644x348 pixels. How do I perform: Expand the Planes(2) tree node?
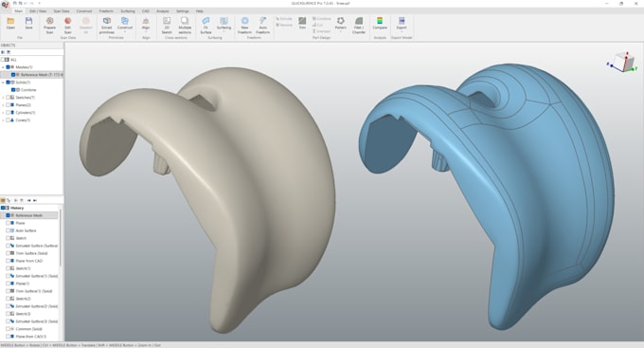[3, 105]
